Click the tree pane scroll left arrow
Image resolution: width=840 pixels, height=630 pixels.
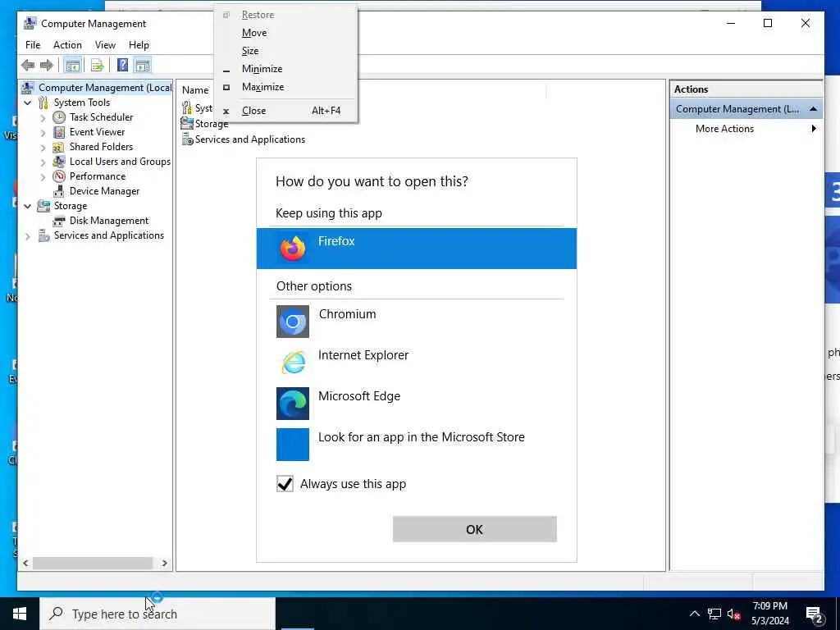(25, 563)
